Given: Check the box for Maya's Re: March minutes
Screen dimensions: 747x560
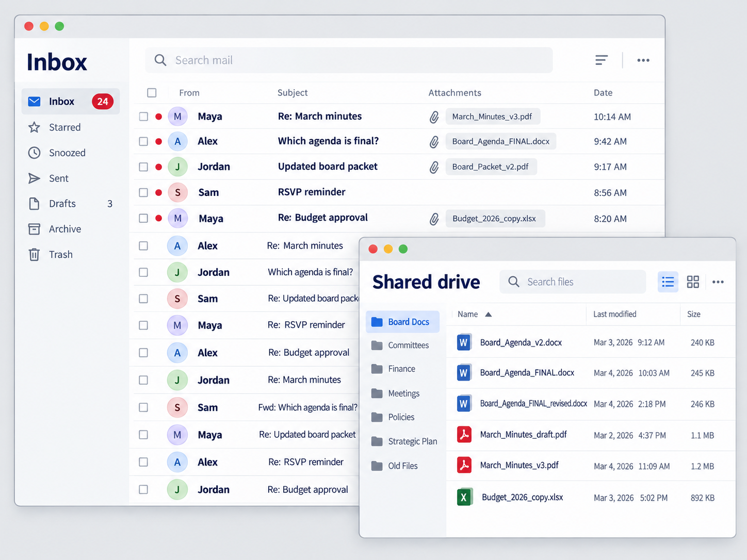Looking at the screenshot, I should [x=143, y=117].
